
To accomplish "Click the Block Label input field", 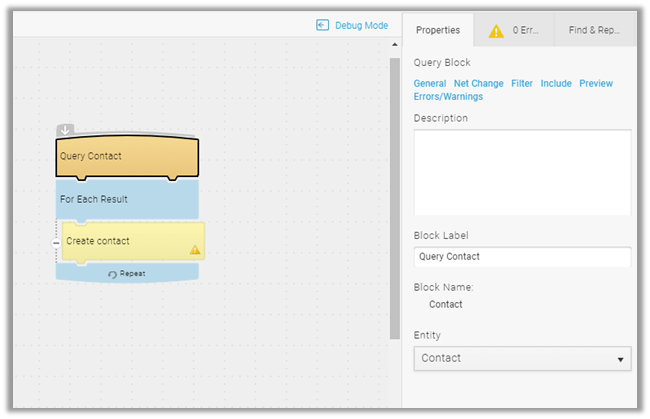I will 521,257.
